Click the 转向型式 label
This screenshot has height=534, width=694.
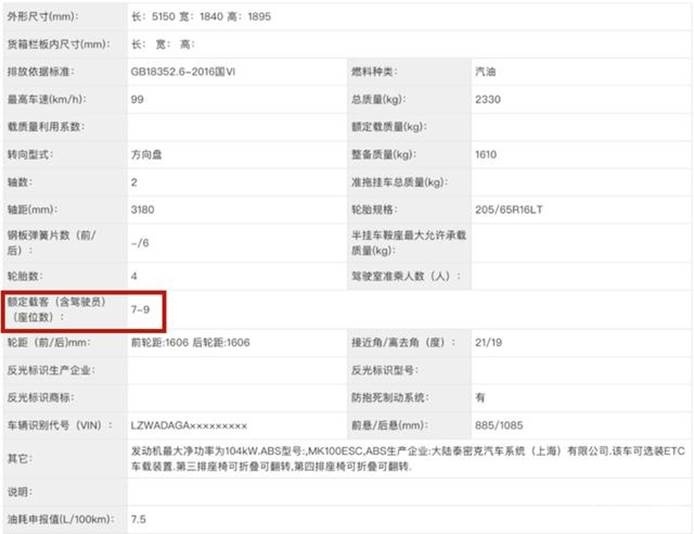click(x=30, y=154)
